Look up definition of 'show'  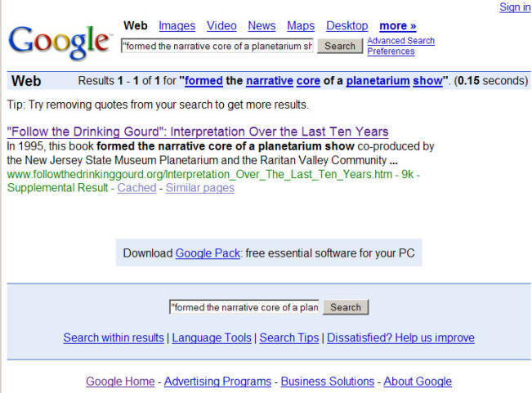[x=428, y=81]
